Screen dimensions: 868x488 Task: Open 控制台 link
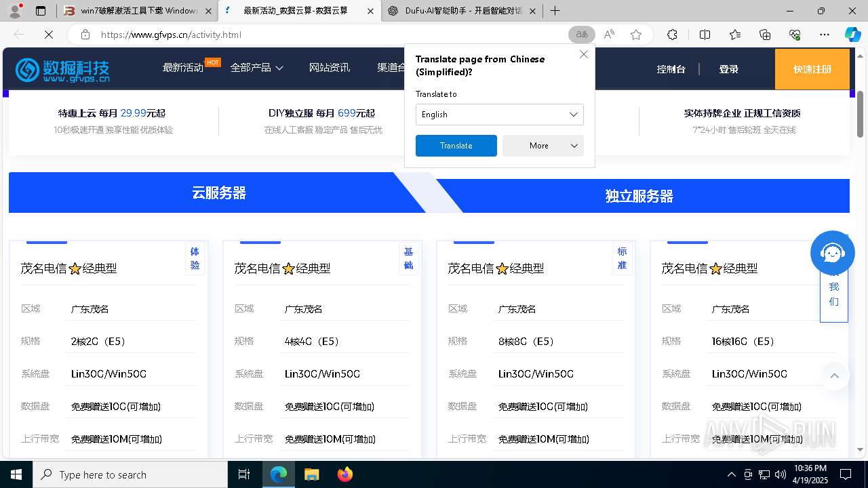[671, 69]
